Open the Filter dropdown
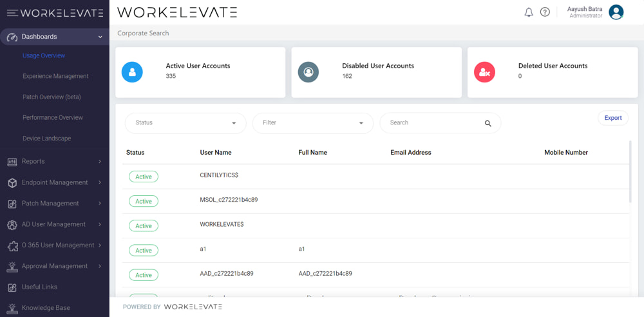 [x=313, y=123]
